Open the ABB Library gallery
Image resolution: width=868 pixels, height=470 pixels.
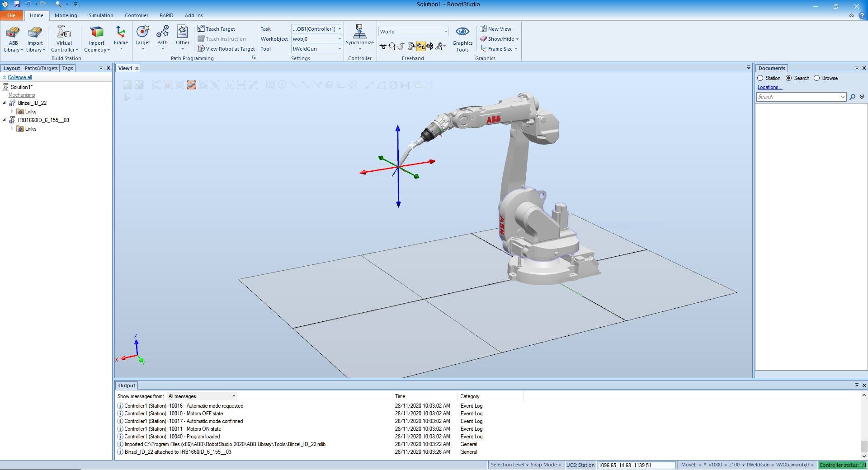tap(13, 39)
